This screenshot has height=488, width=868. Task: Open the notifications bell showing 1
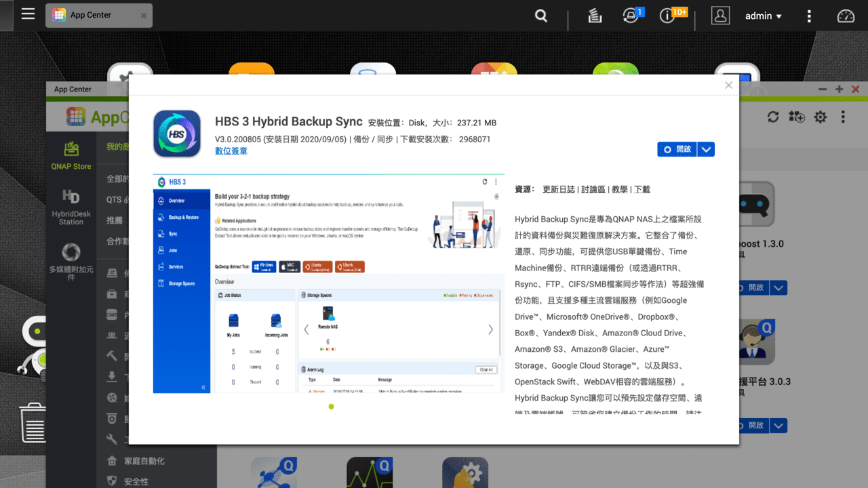coord(630,15)
